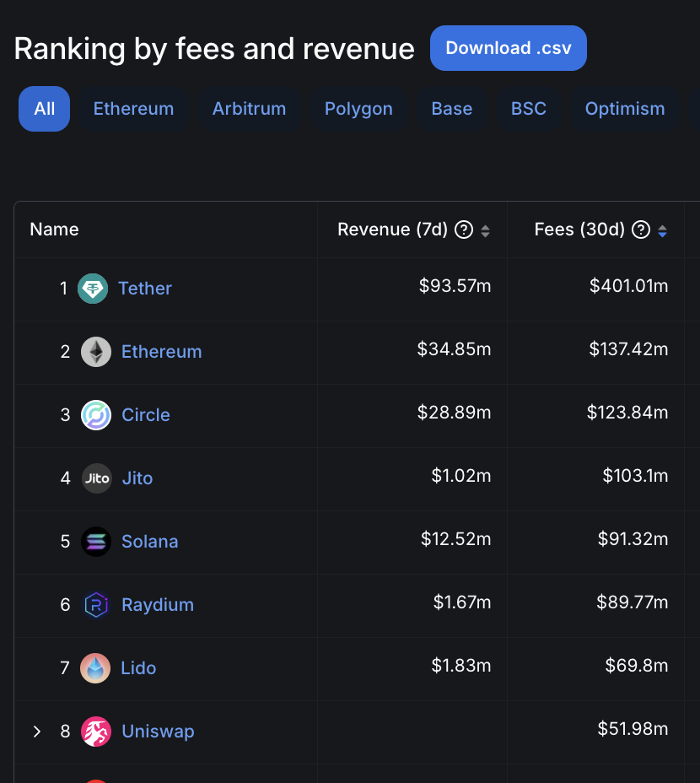Click the Circle logo icon
Image resolution: width=700 pixels, height=783 pixels.
pos(96,415)
